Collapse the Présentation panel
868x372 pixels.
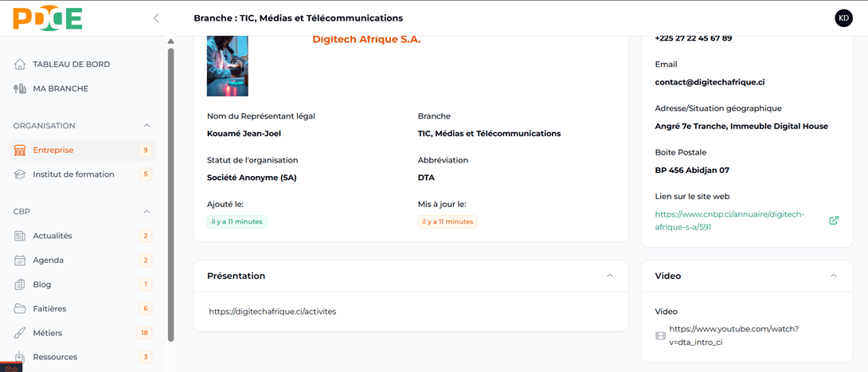[x=610, y=276]
